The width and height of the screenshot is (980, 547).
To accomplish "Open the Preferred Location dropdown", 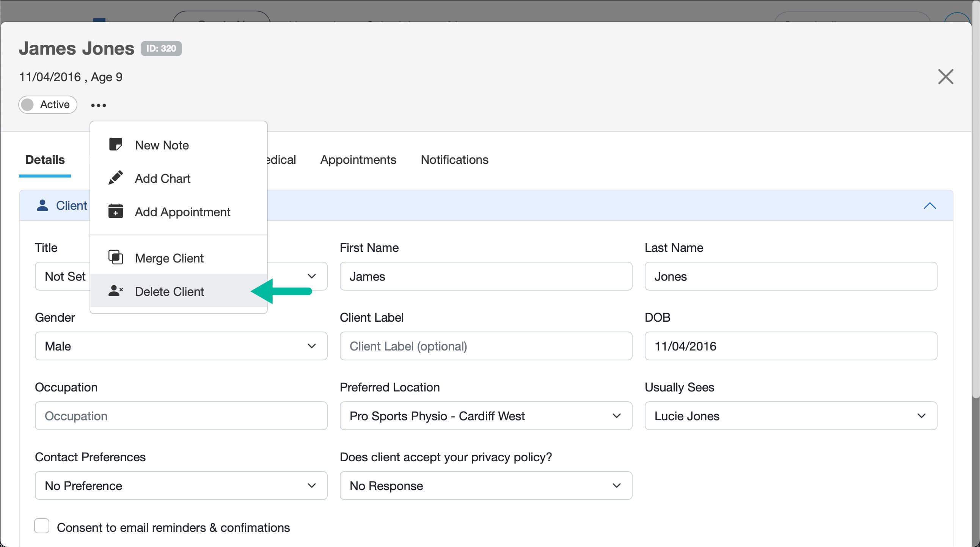I will pos(485,416).
